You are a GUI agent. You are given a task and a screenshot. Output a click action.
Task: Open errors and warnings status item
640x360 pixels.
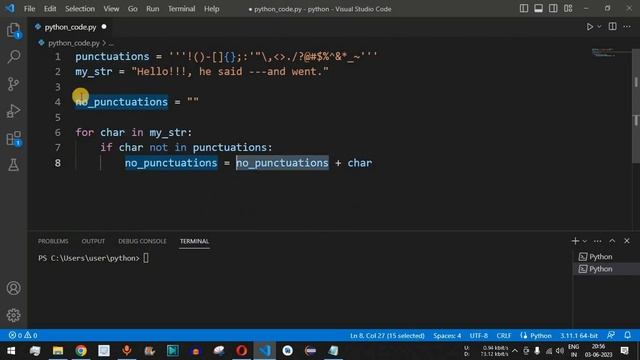click(x=23, y=336)
